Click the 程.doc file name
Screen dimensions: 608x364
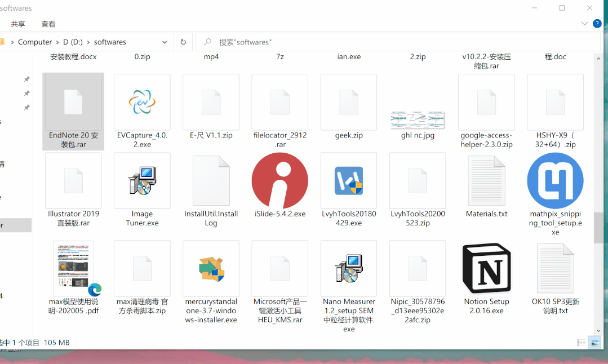(x=555, y=56)
